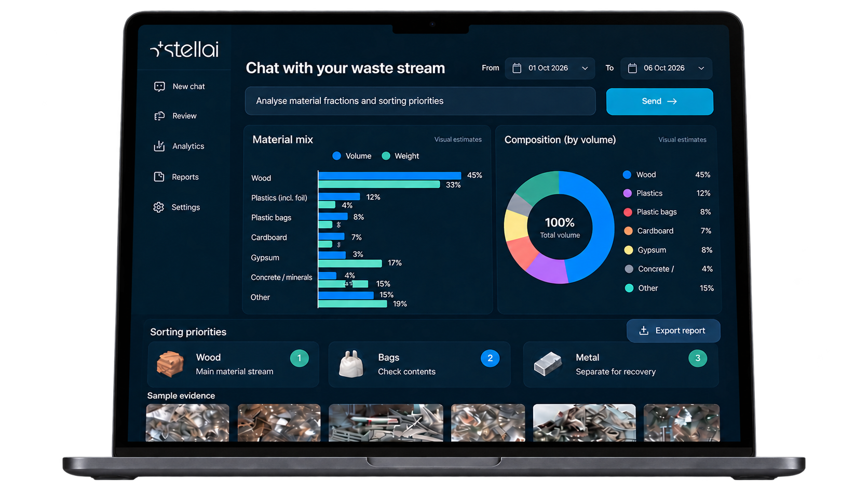Viewport: 868px width, 489px height.
Task: Click the Wood pile icon in priorities
Action: tap(170, 363)
